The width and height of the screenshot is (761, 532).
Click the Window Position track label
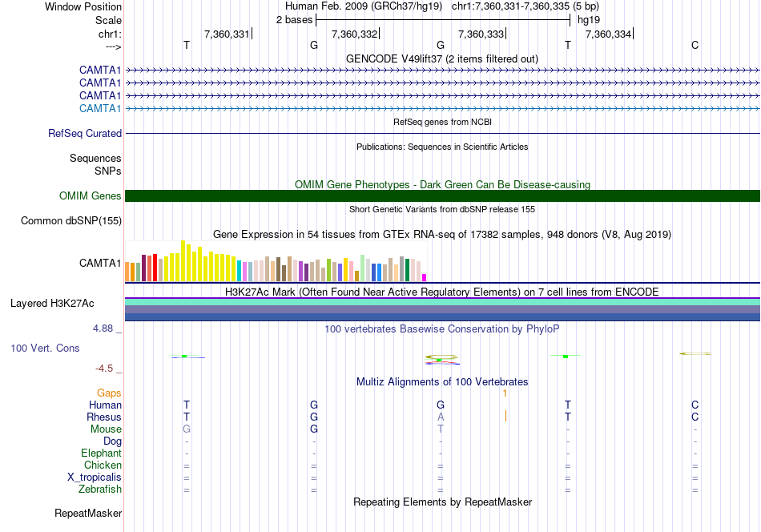click(x=83, y=6)
